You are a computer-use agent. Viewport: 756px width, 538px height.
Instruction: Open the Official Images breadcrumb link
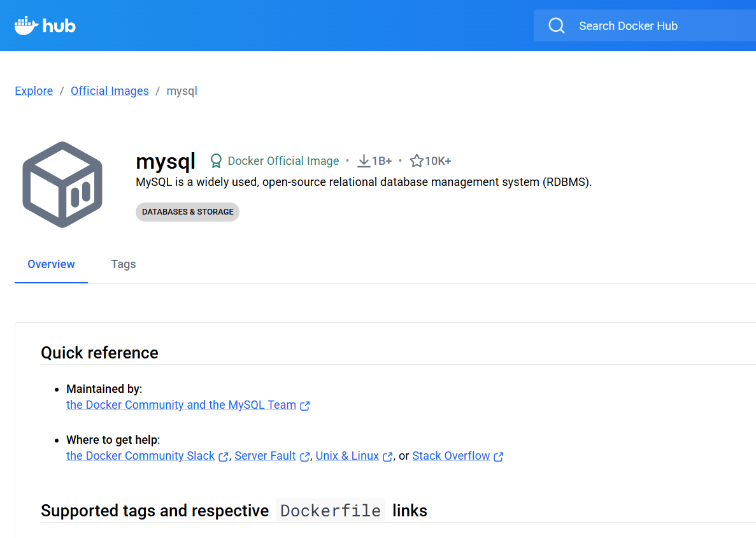point(110,91)
